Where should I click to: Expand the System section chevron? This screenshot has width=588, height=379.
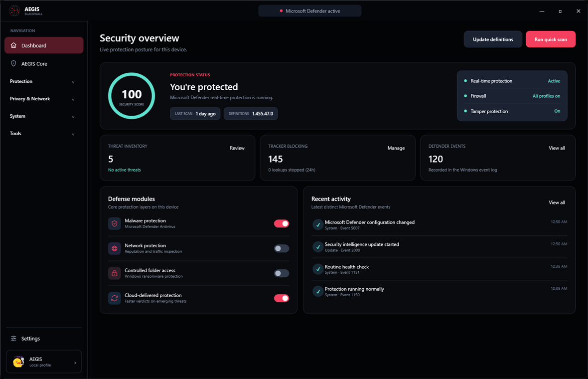pyautogui.click(x=73, y=117)
